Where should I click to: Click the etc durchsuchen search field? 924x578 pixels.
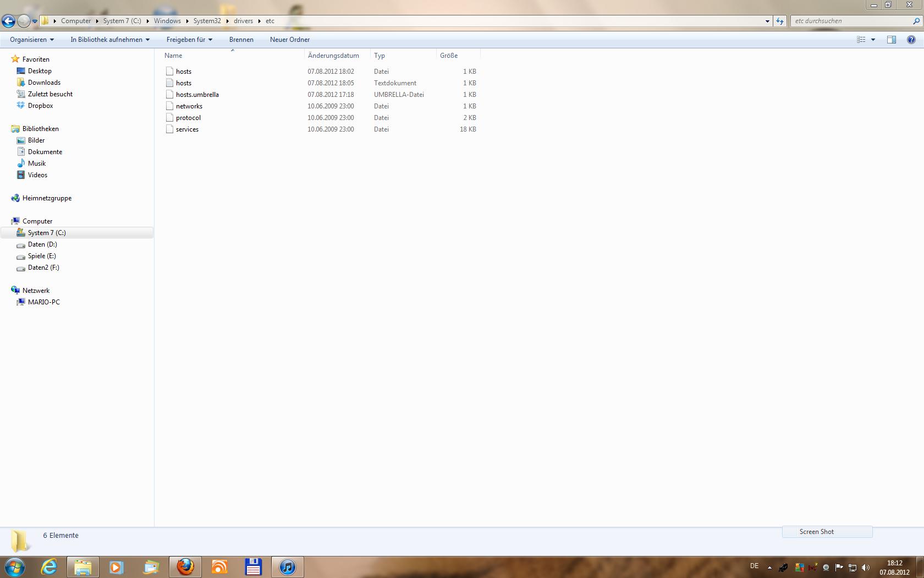pyautogui.click(x=851, y=21)
